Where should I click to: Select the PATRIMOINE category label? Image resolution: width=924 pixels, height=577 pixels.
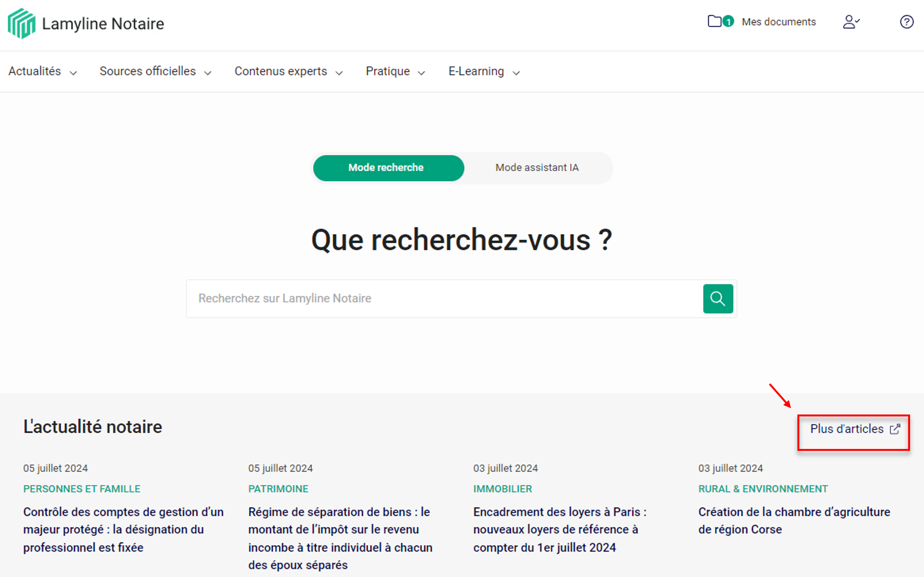tap(278, 489)
